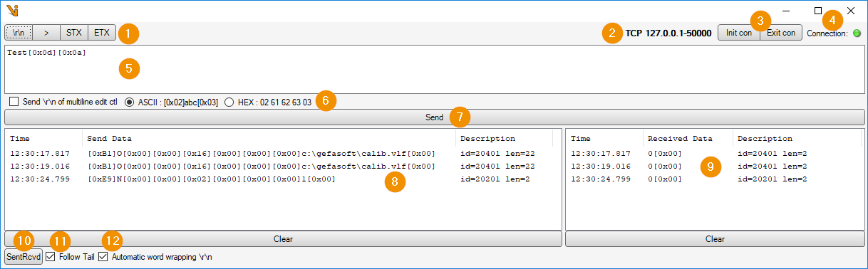Click the \r\n insert button
Viewport: 868px width, 269px height.
pyautogui.click(x=19, y=33)
